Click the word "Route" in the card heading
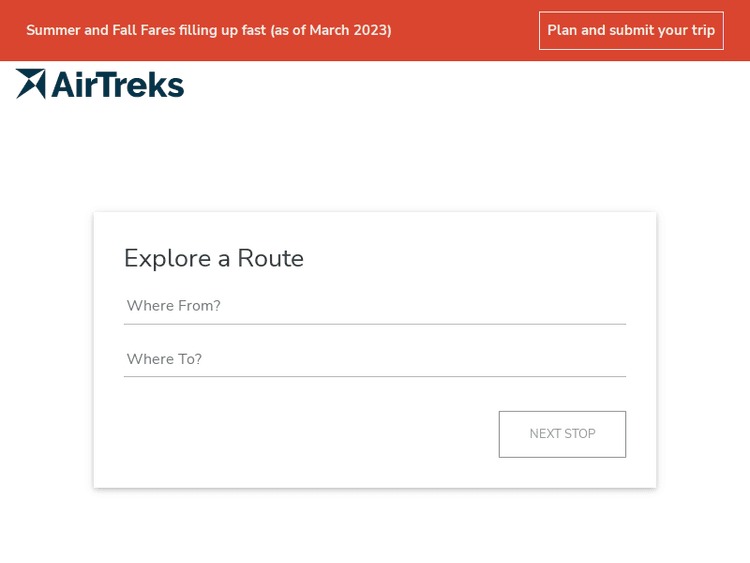The height and width of the screenshot is (563, 750). (270, 258)
